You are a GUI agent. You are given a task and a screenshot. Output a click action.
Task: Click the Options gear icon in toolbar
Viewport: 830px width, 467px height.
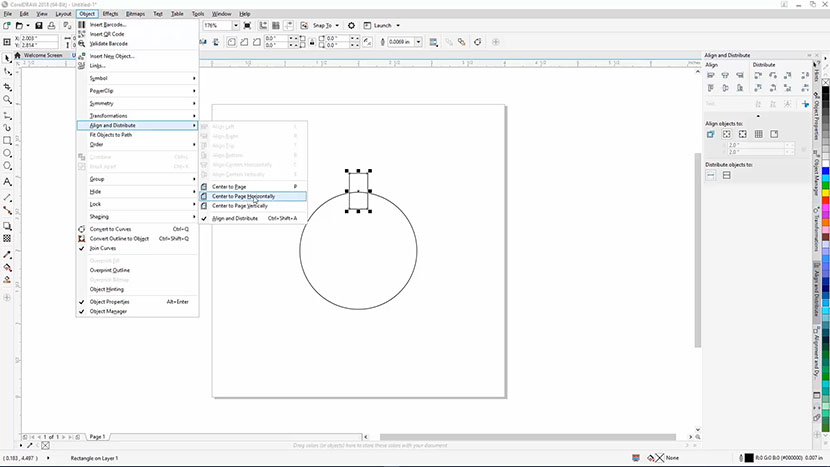click(x=351, y=25)
